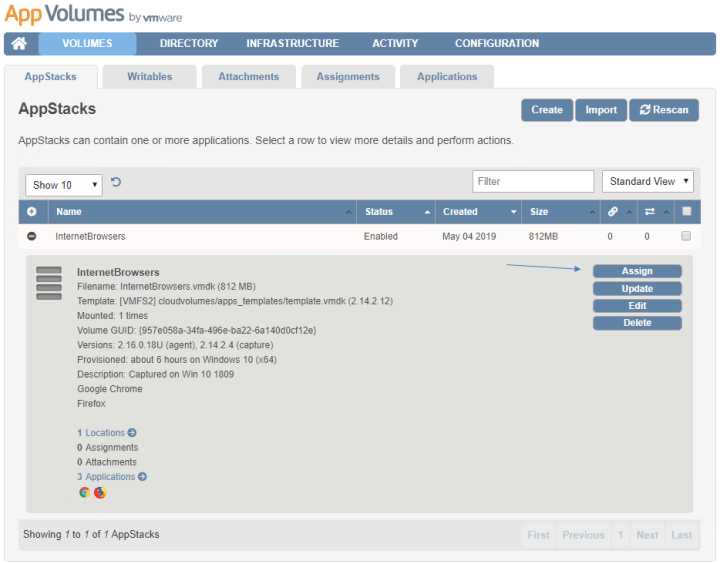Click the AppStack volume stack icon
Viewport: 720px width, 564px height.
click(49, 283)
